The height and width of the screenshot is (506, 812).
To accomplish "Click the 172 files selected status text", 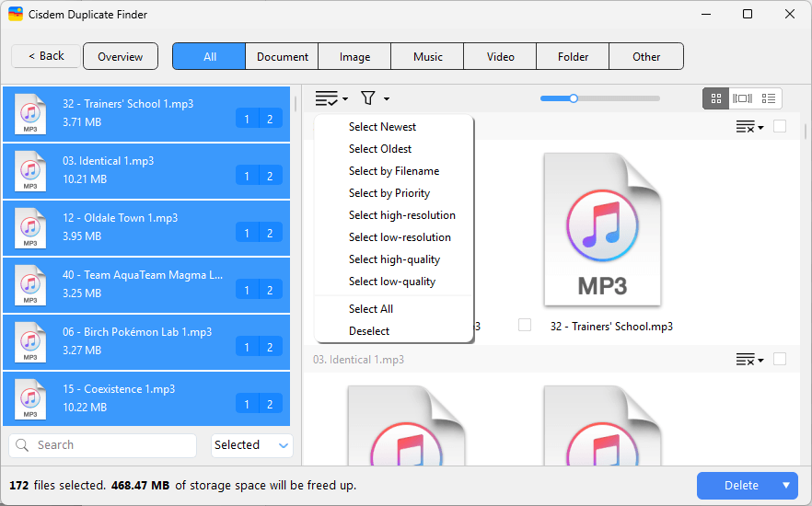I will pos(57,486).
